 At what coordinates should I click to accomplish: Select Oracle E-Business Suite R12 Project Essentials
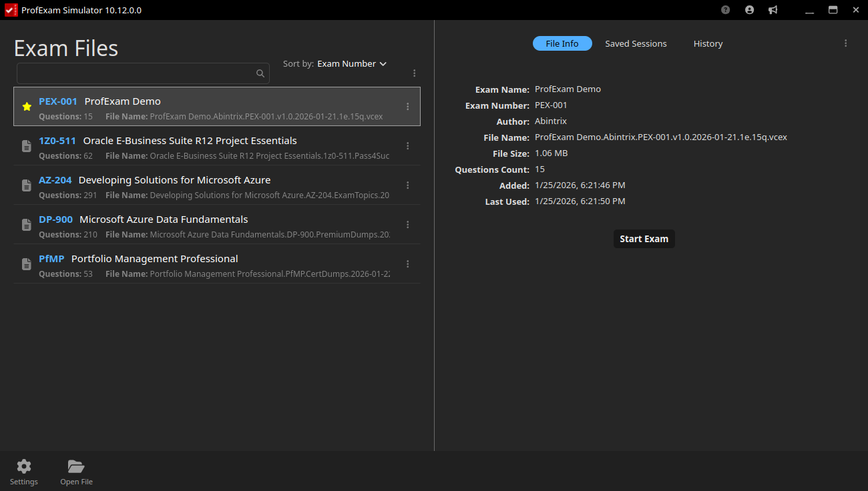[x=190, y=141]
